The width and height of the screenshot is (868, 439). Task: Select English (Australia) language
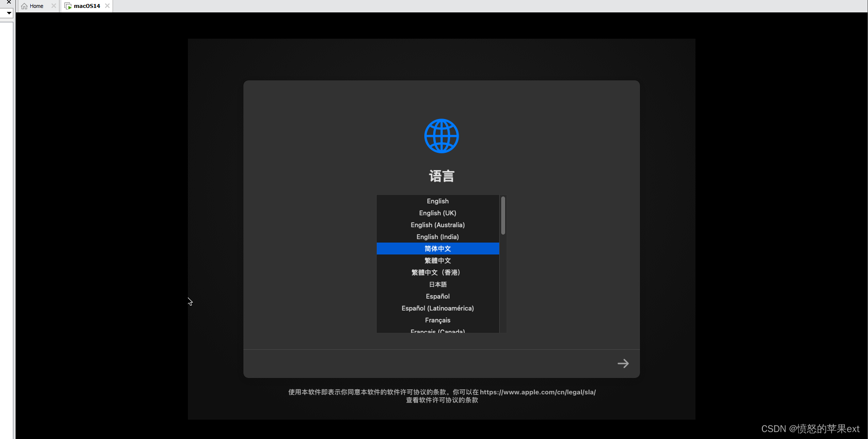coord(438,225)
